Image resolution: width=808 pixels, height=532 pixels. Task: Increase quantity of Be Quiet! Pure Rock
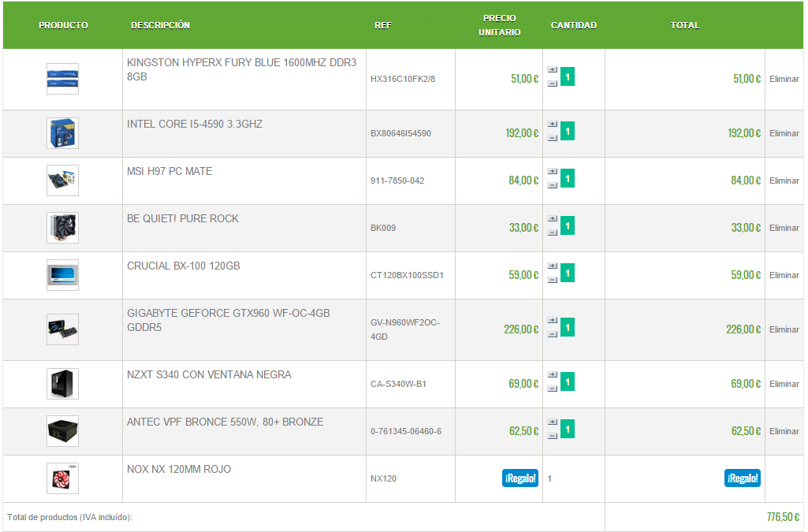pyautogui.click(x=552, y=219)
